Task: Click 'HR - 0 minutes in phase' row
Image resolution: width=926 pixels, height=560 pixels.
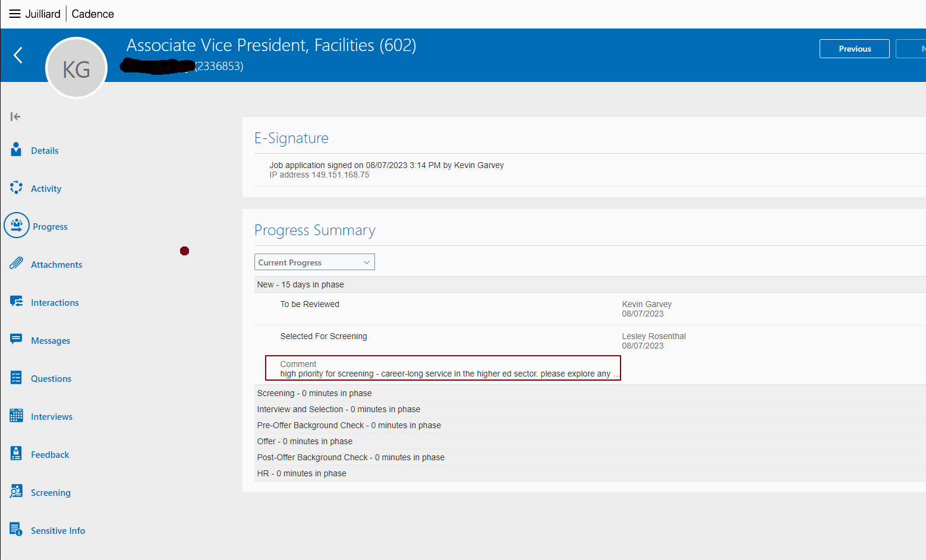Action: coord(590,473)
